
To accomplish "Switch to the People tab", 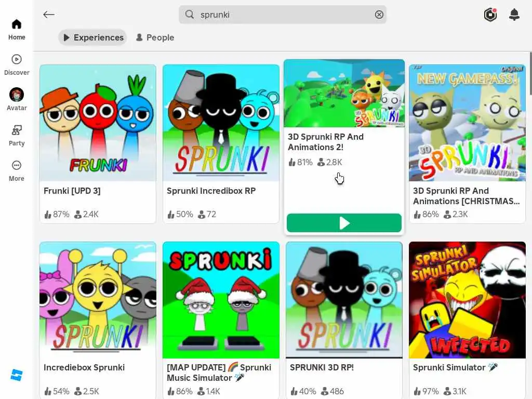I will pos(155,37).
